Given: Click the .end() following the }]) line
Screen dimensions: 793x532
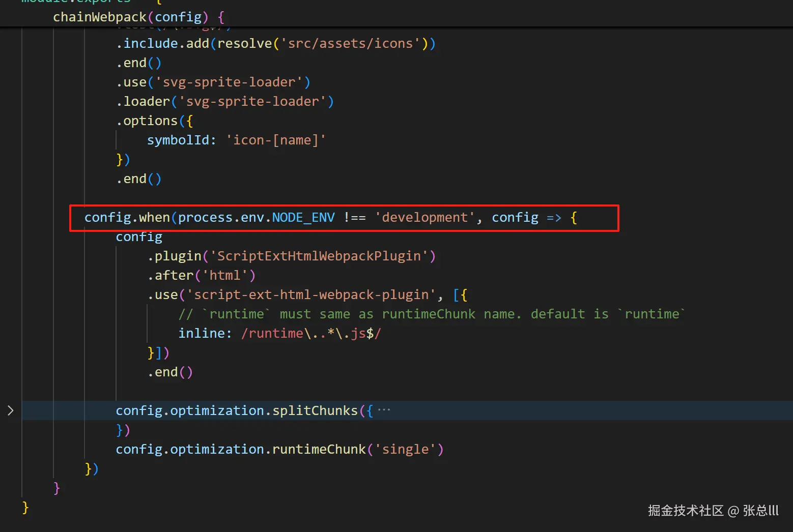Looking at the screenshot, I should 171,372.
